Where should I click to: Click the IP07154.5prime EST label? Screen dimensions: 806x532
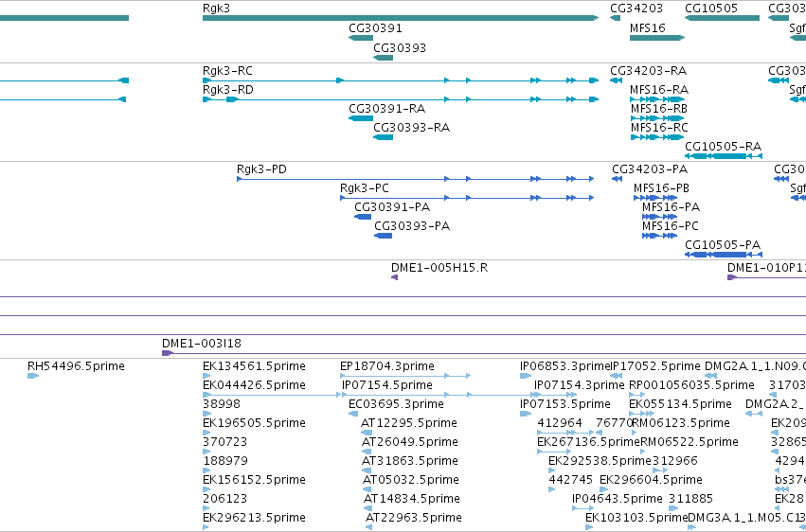tap(387, 385)
